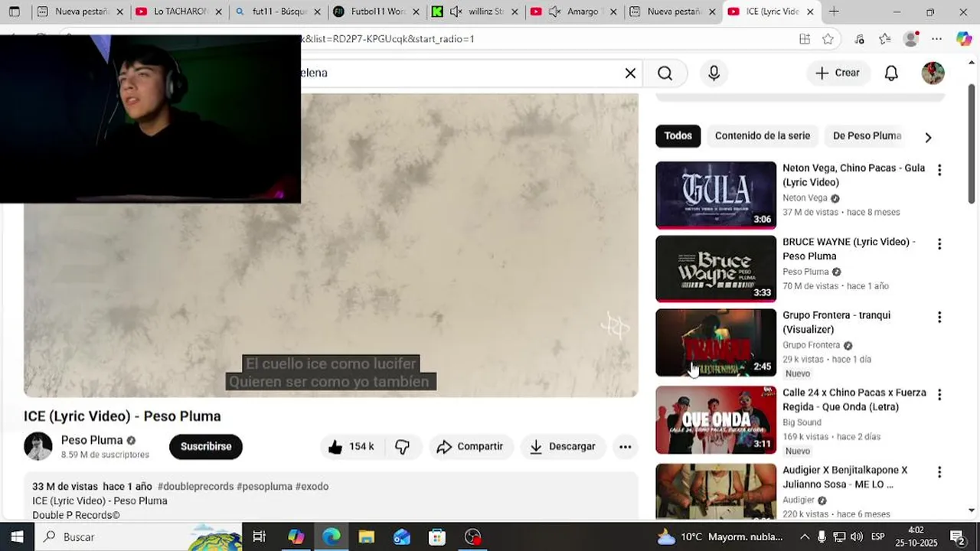Open YouTube notifications bell

click(891, 73)
